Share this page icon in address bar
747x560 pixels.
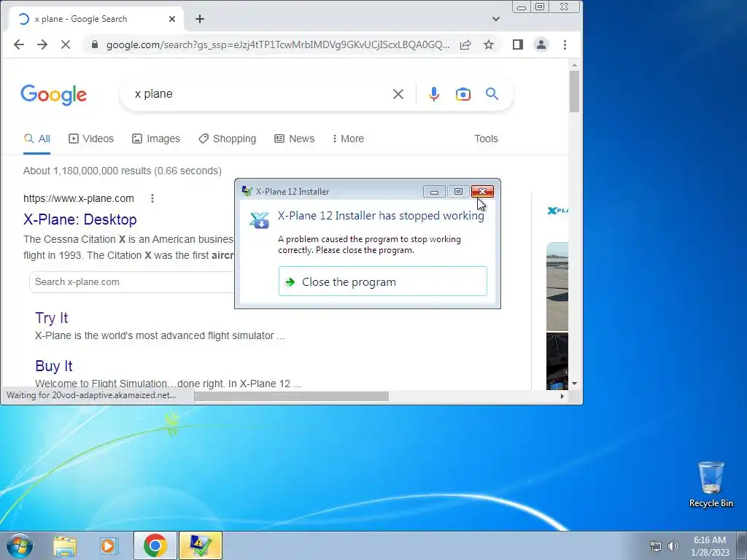[465, 44]
